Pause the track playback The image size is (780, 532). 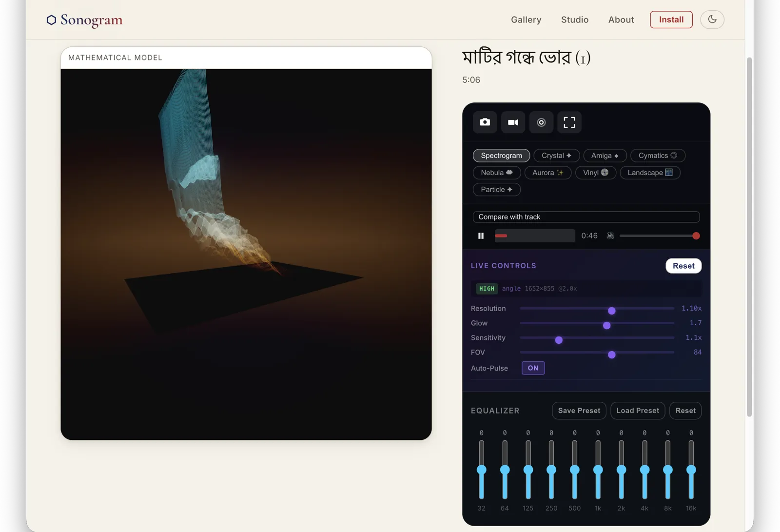(481, 236)
